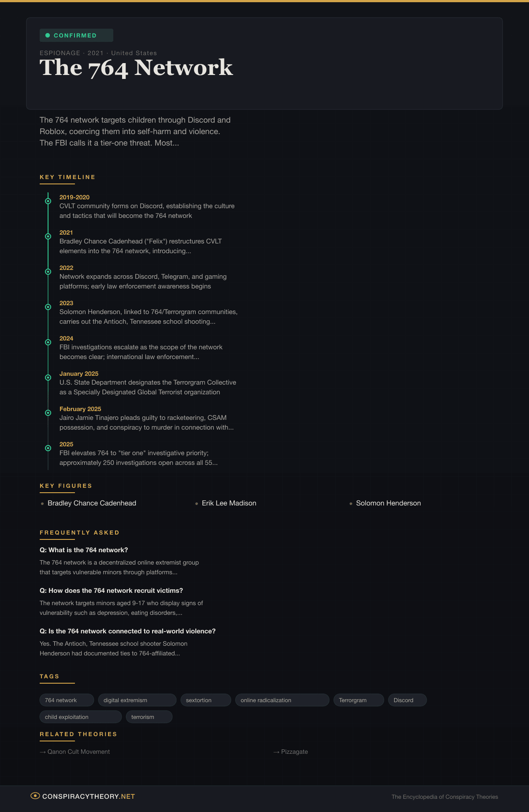Open the Qanon Cult Movement related theory
The image size is (529, 812).
coord(78,752)
